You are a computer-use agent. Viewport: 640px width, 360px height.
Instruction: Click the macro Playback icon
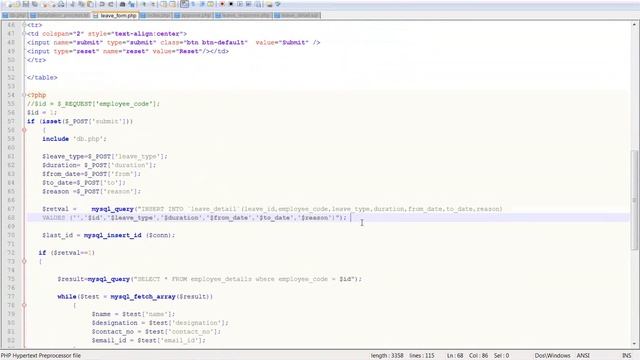point(240,4)
